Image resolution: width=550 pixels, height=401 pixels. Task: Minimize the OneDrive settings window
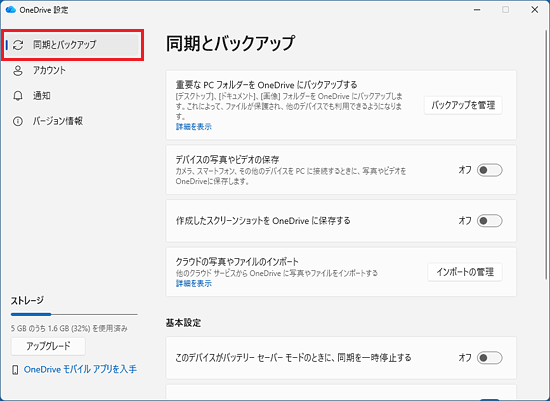pos(477,9)
